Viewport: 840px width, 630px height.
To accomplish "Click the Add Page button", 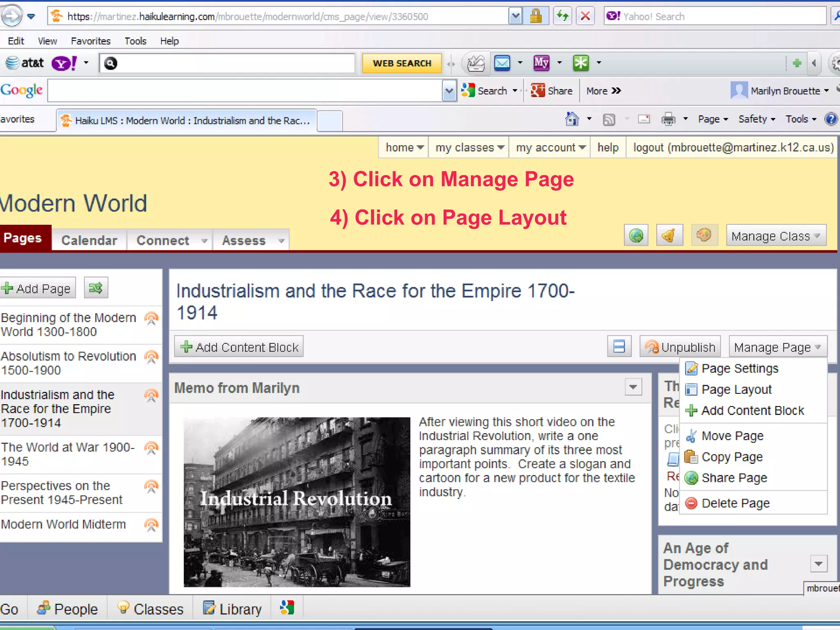I will click(38, 288).
